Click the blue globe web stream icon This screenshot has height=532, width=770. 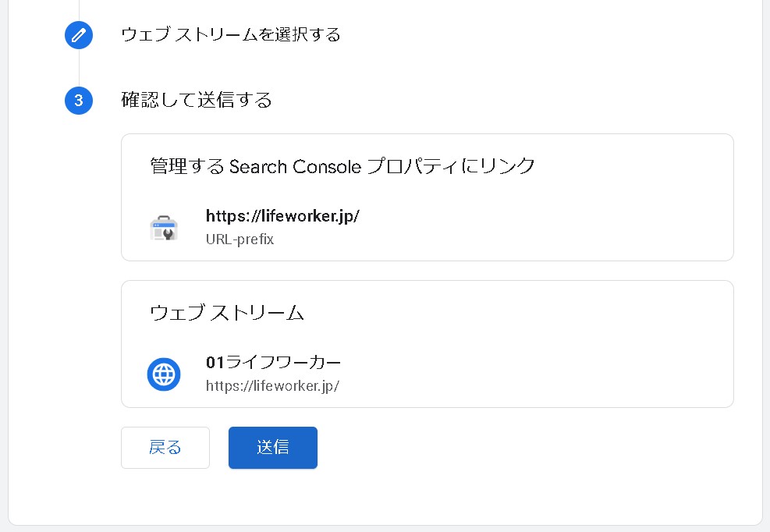(x=164, y=374)
